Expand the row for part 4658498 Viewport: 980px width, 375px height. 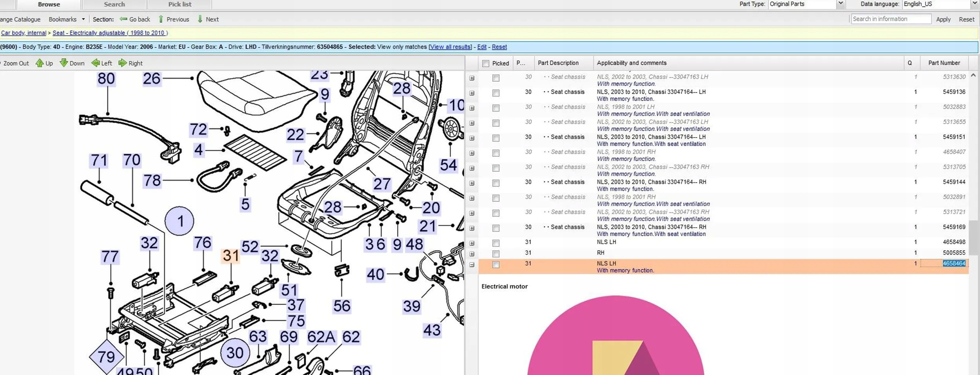pyautogui.click(x=472, y=243)
